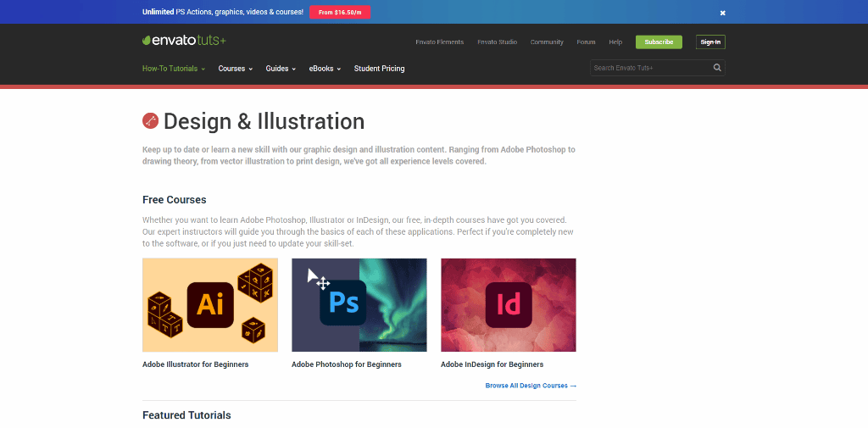Image resolution: width=868 pixels, height=428 pixels.
Task: Open the Adobe InDesign course thumbnail
Action: tap(509, 305)
